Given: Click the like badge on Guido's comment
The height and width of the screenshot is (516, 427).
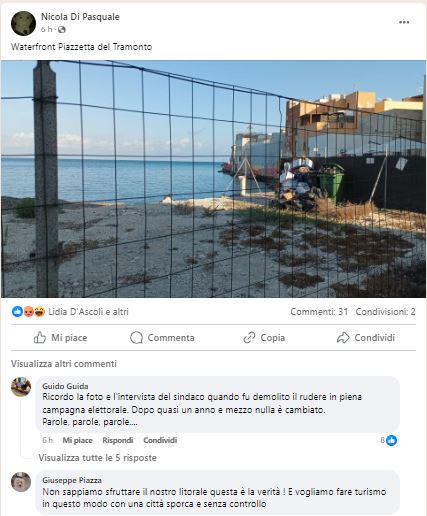Looking at the screenshot, I should click(391, 440).
